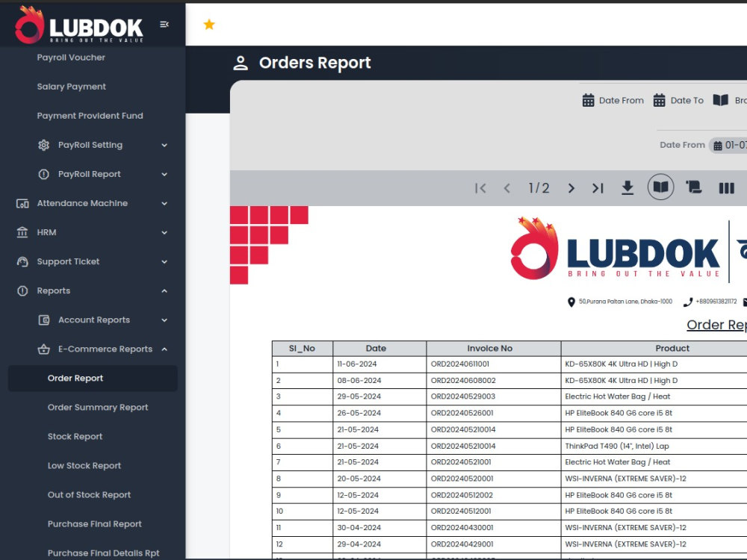Click the user icon beside Orders Report
This screenshot has width=747, height=560.
point(241,63)
